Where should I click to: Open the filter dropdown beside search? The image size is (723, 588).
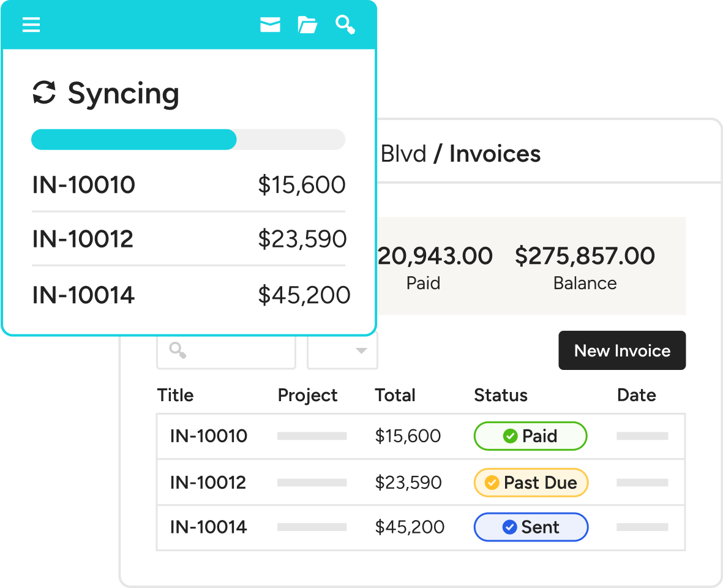[x=342, y=351]
